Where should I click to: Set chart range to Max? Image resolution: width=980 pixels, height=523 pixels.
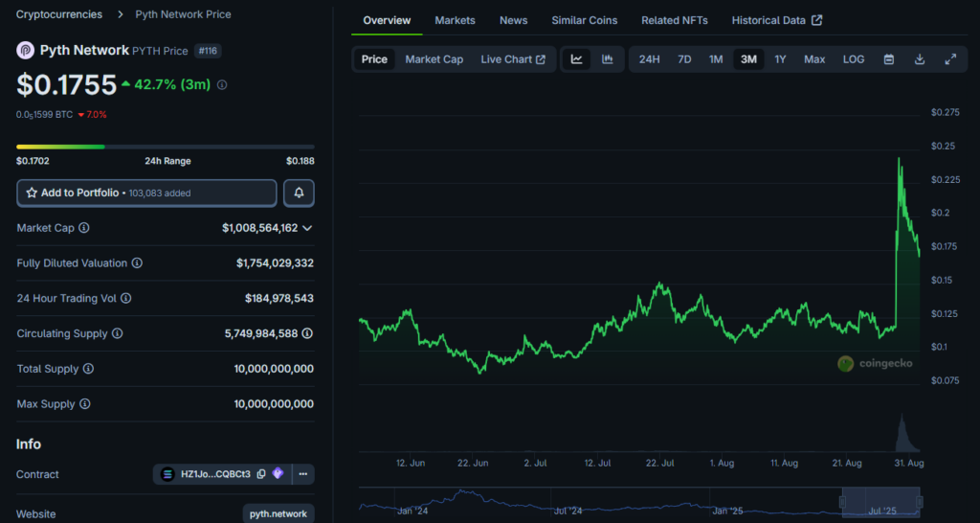[814, 59]
